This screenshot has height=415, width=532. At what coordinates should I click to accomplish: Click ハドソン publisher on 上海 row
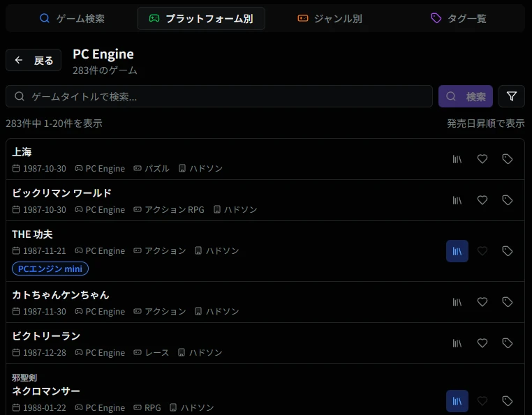206,169
